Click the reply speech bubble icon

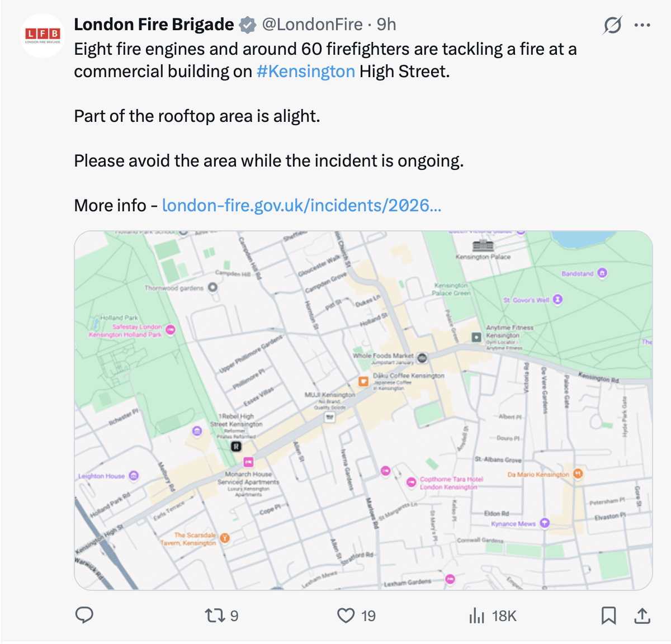click(84, 615)
